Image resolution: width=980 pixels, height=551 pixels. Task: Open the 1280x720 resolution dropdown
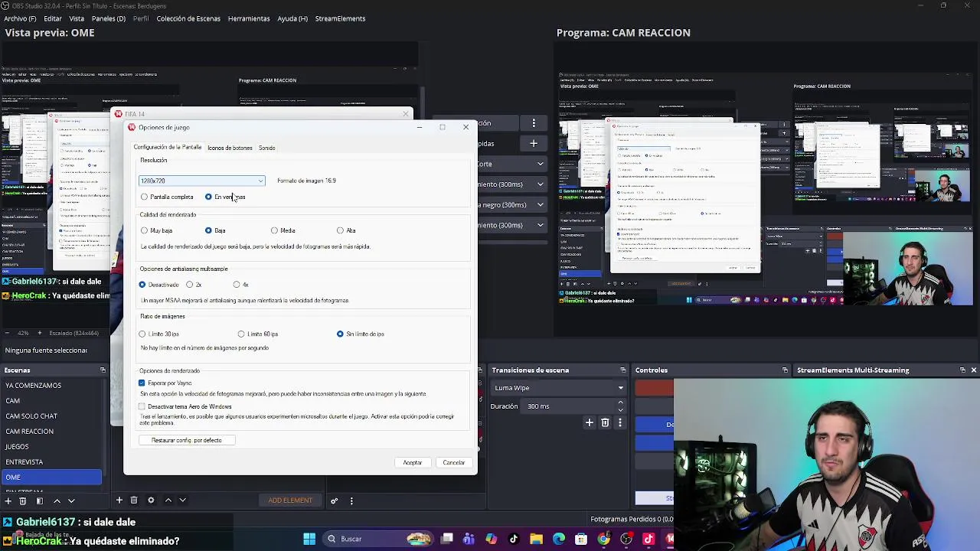(x=202, y=181)
